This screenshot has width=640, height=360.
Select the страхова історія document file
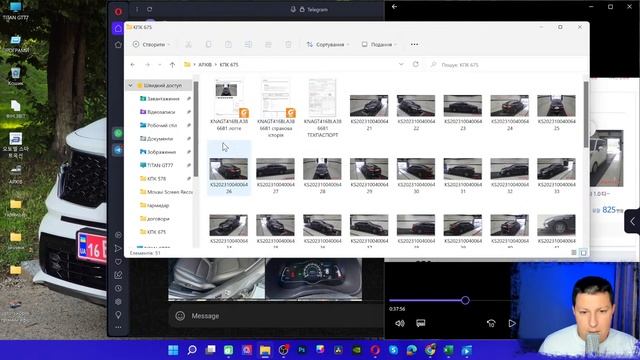[x=276, y=108]
